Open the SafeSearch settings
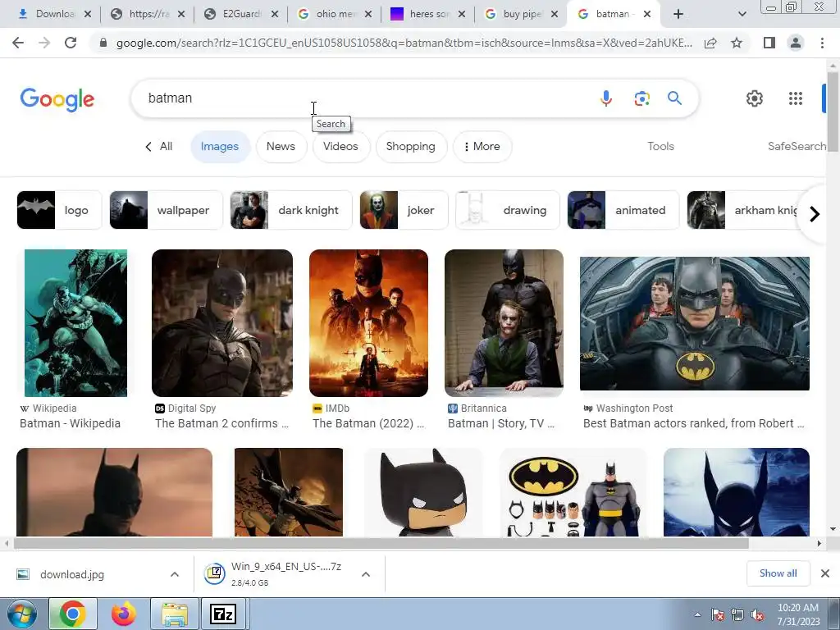 797,146
